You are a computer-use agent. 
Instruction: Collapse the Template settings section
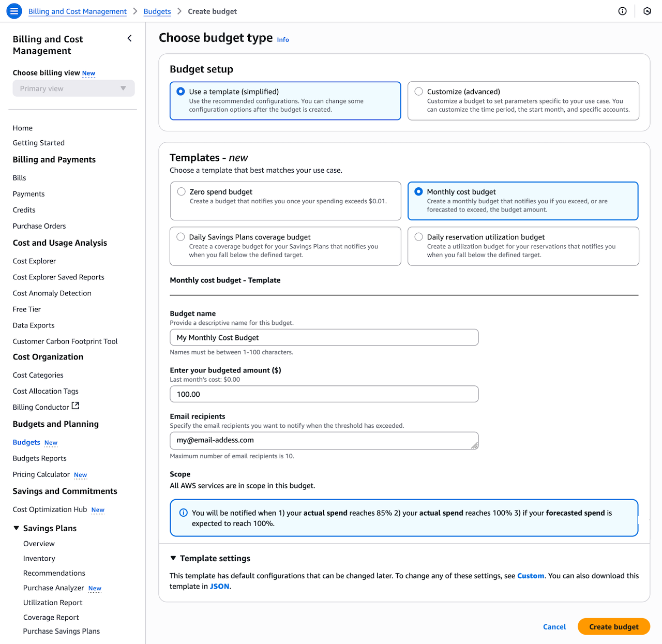(x=173, y=559)
